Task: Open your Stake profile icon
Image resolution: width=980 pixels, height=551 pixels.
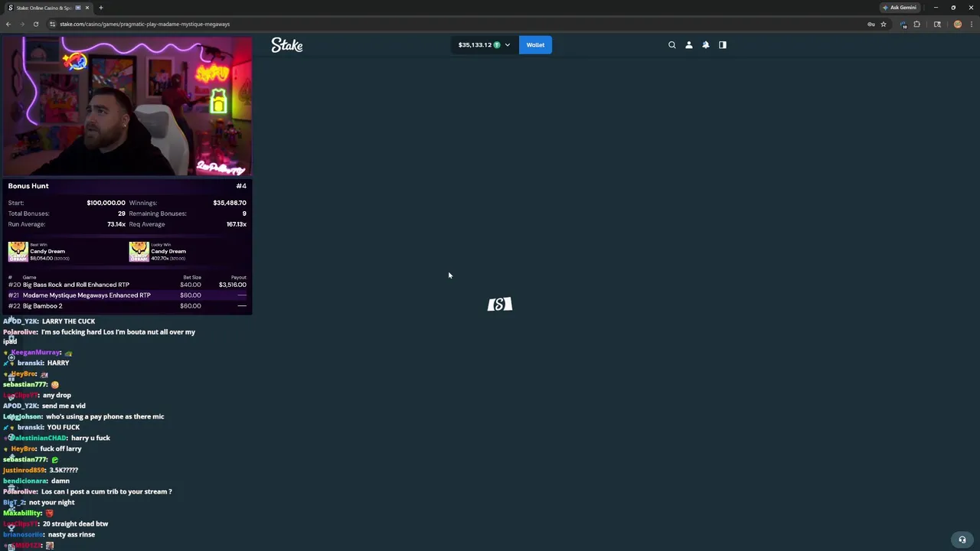Action: click(688, 44)
